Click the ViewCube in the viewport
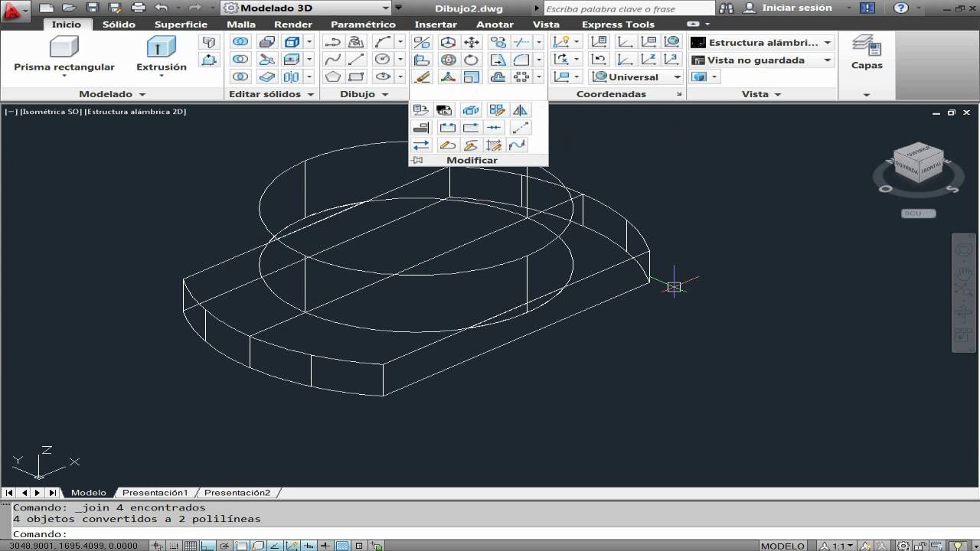 (919, 162)
